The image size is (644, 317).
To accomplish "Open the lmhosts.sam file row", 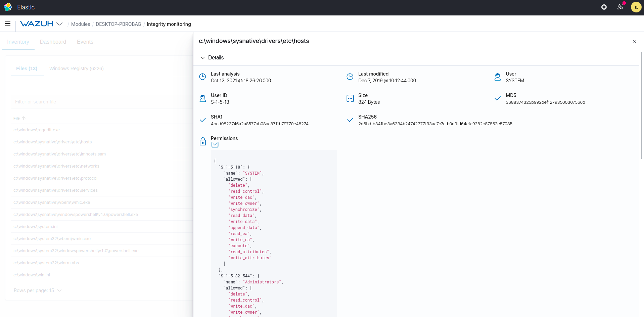I will coord(102,154).
